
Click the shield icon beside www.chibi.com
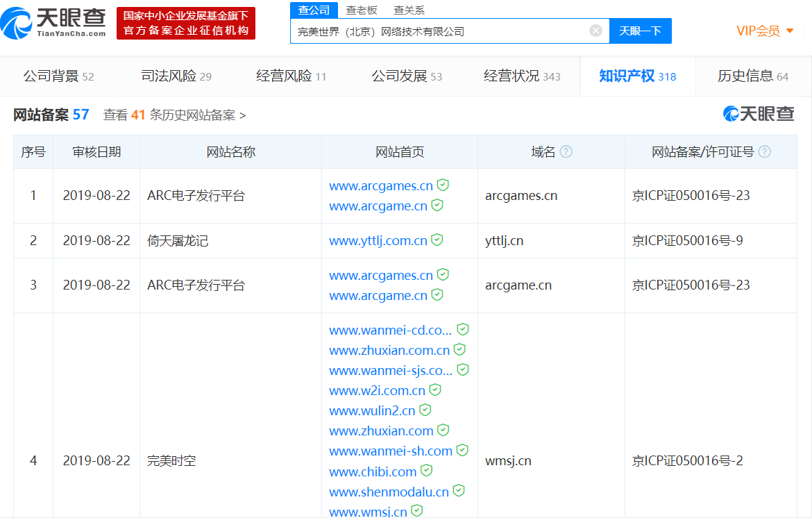tap(426, 471)
